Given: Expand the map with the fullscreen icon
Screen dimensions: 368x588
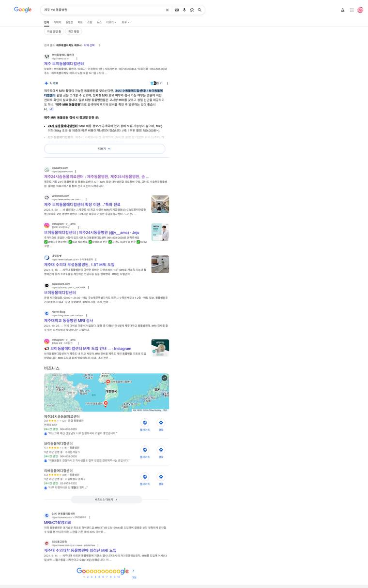Looking at the screenshot, I should (x=165, y=378).
